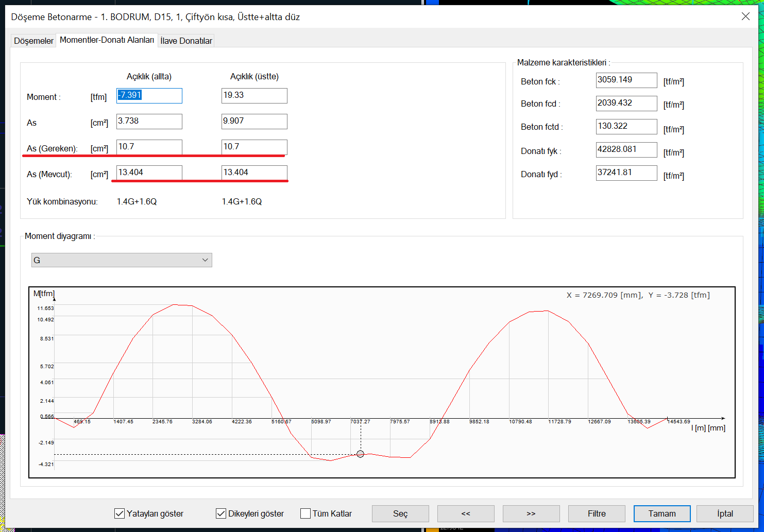Click the Beton fcd value field

[626, 104]
